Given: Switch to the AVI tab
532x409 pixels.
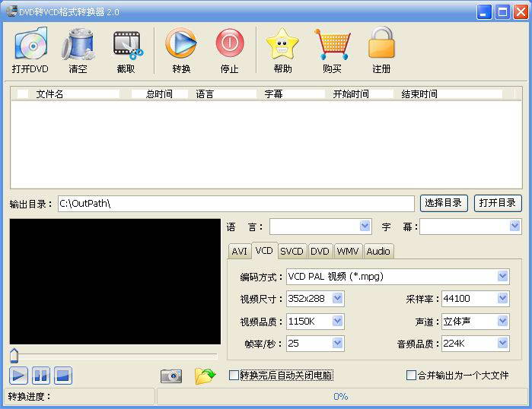Looking at the screenshot, I should point(240,251).
